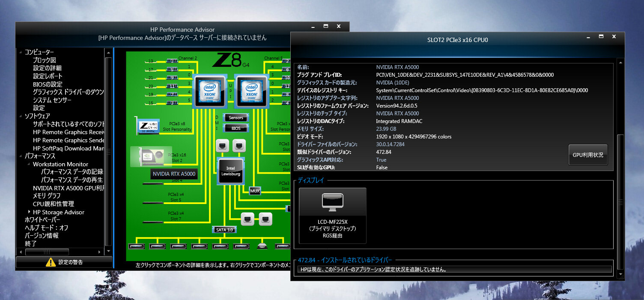Select システム センサー in the tree
The height and width of the screenshot is (300, 644).
(x=52, y=100)
